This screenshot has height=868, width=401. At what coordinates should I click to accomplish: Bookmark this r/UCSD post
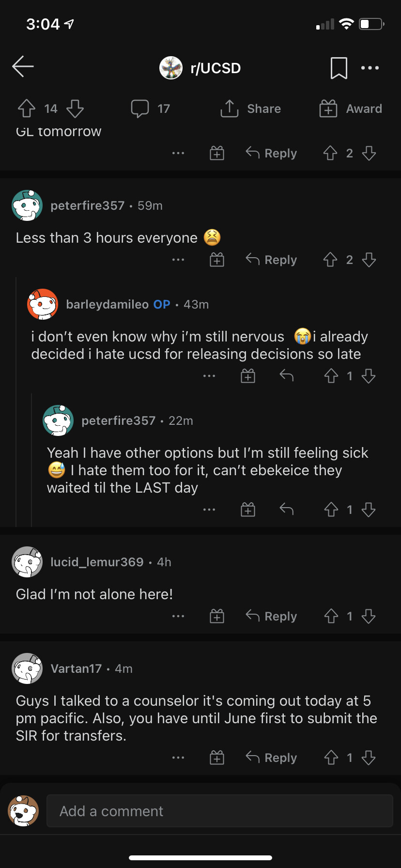(x=339, y=68)
